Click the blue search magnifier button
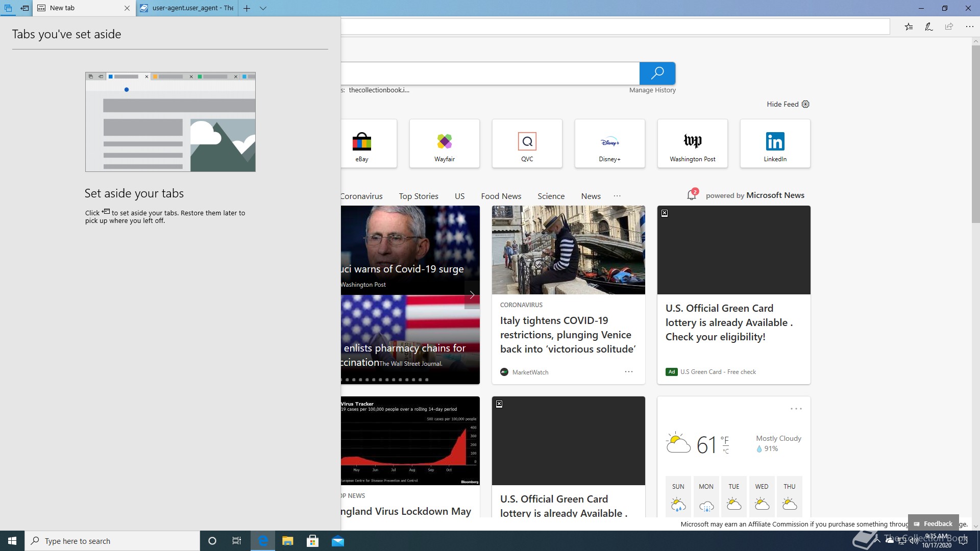 (657, 73)
